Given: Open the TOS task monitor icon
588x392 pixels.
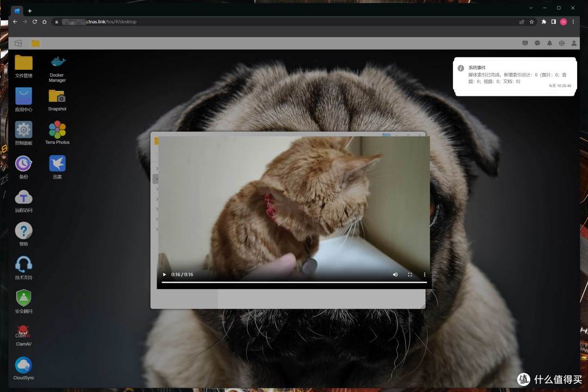Looking at the screenshot, I should coord(525,43).
